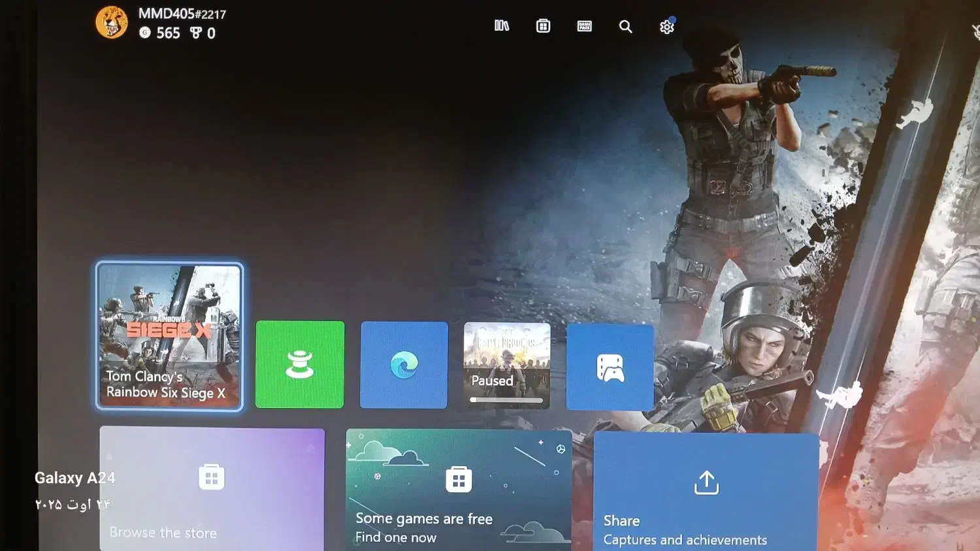
Task: Open the My Library books icon
Action: (x=501, y=26)
